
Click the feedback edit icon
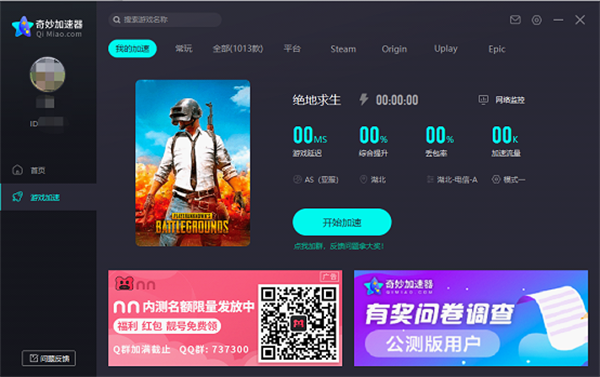click(34, 358)
